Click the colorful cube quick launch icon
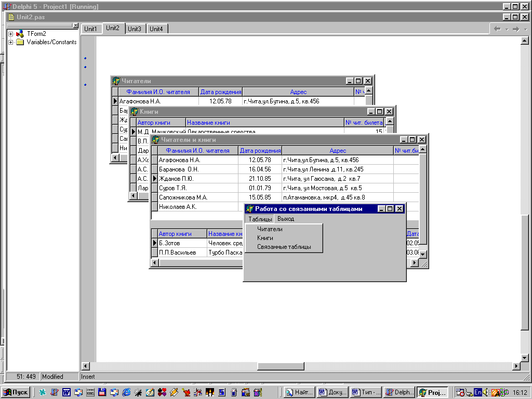 [x=258, y=392]
